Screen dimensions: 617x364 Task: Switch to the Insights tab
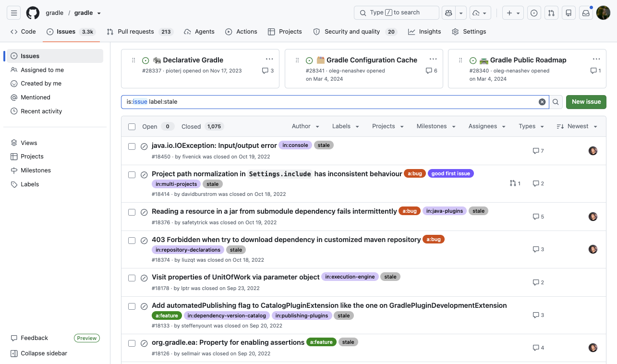click(x=424, y=32)
